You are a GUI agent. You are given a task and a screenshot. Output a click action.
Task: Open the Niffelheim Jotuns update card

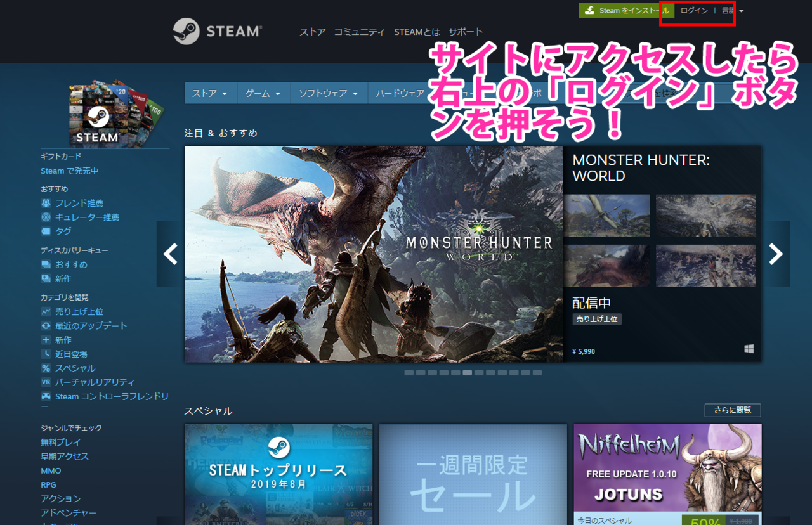[667, 474]
